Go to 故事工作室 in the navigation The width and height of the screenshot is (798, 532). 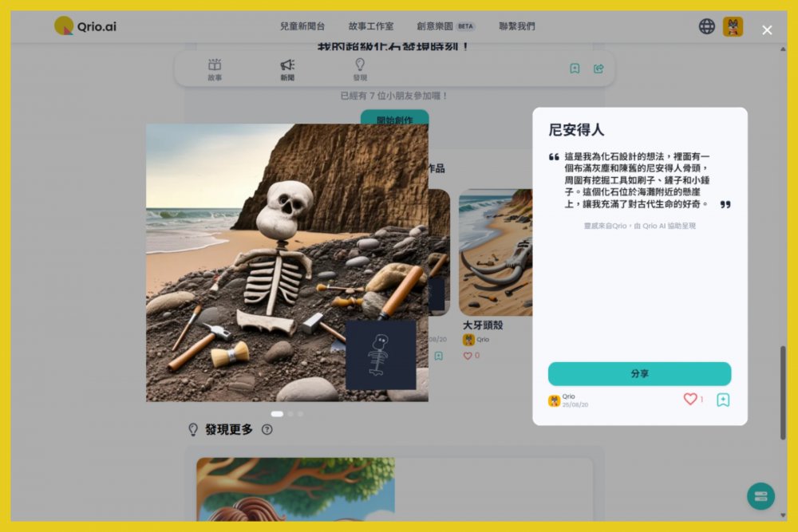(371, 26)
